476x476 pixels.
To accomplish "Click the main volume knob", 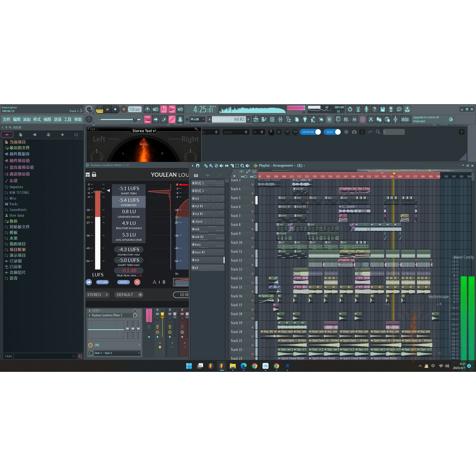I will [x=89, y=109].
